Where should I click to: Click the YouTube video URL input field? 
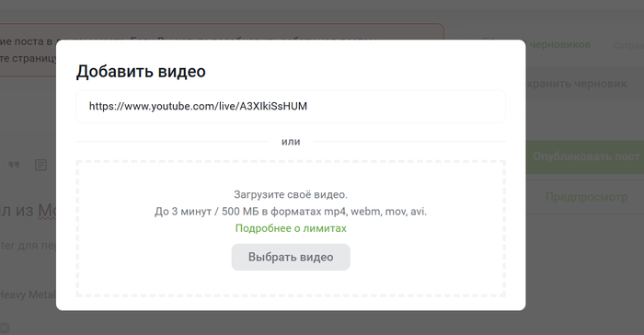click(291, 107)
